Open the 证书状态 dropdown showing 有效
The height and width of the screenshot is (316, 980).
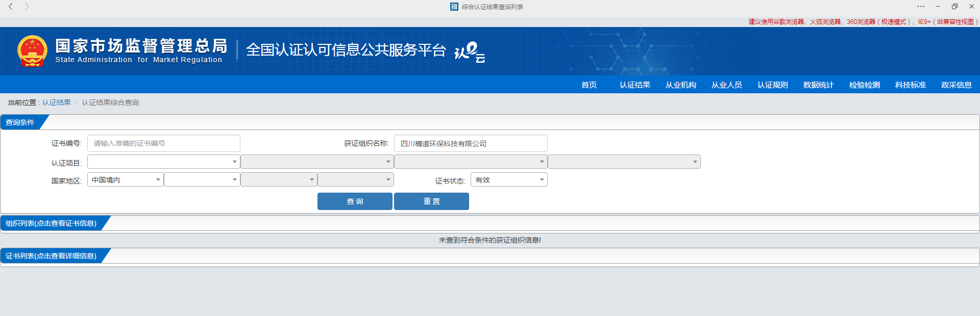(509, 179)
